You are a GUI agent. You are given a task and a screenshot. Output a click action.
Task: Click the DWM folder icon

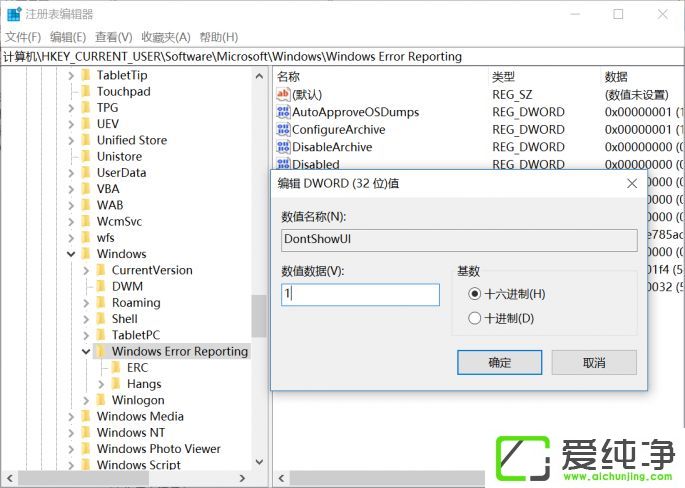click(101, 286)
